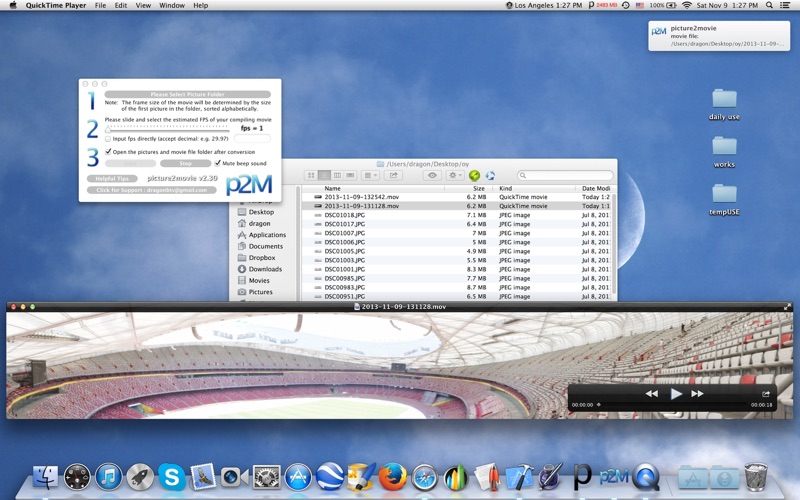
Task: Open the File menu
Action: click(x=101, y=5)
